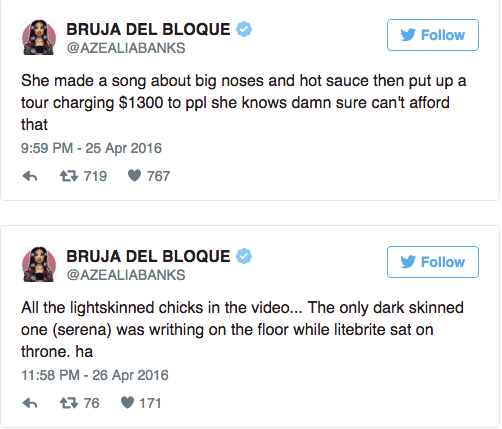The height and width of the screenshot is (429, 502).
Task: Follow from the second tweet card
Action: [x=433, y=262]
